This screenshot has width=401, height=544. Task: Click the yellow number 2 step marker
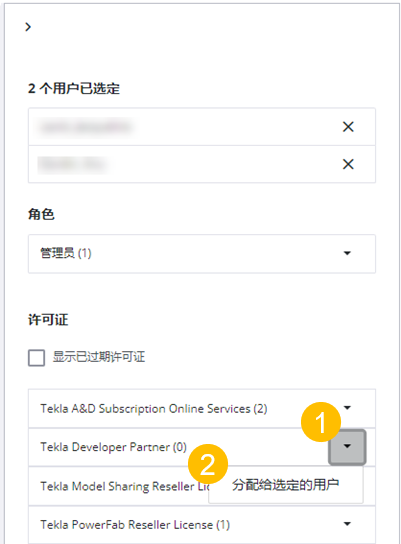(x=208, y=464)
